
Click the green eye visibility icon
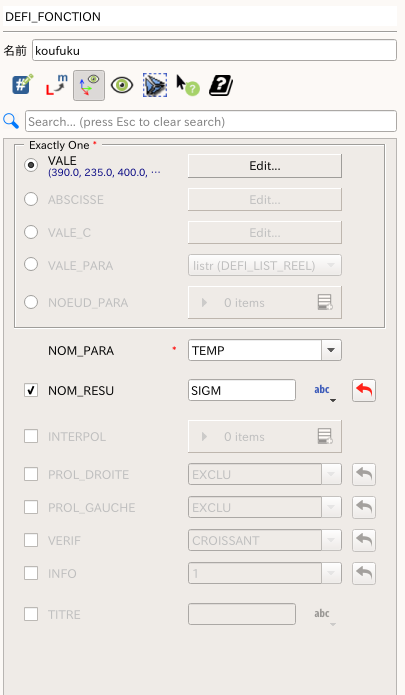point(122,85)
